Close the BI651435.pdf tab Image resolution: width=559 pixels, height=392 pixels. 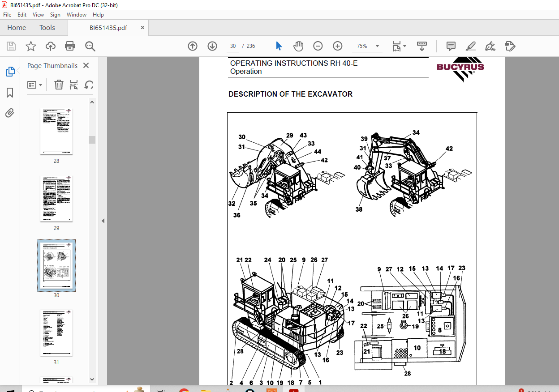pos(142,28)
